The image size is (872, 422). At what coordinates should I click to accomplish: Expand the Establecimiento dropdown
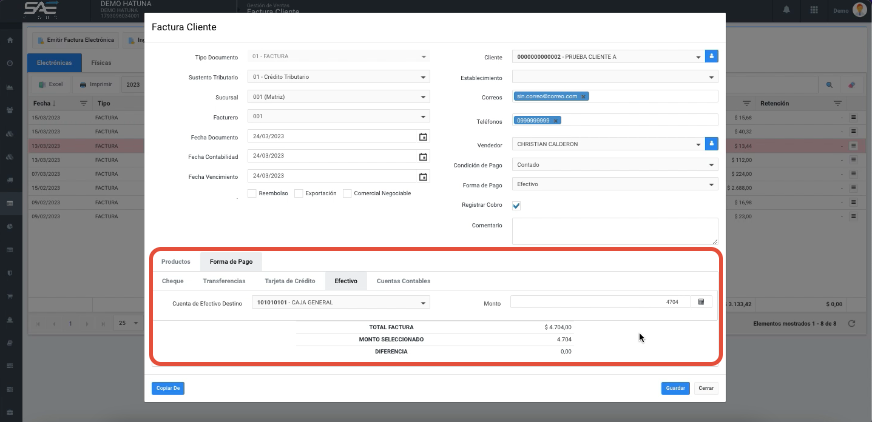pyautogui.click(x=711, y=77)
